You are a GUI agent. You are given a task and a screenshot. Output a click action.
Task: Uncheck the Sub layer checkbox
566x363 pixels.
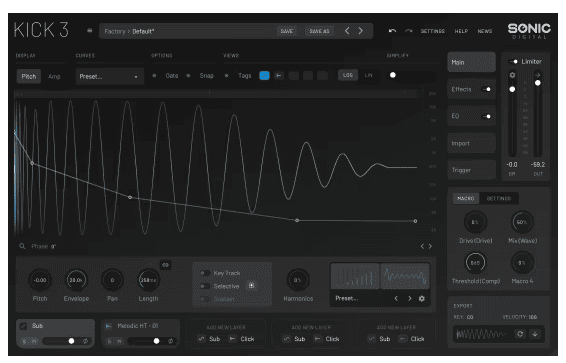click(23, 326)
